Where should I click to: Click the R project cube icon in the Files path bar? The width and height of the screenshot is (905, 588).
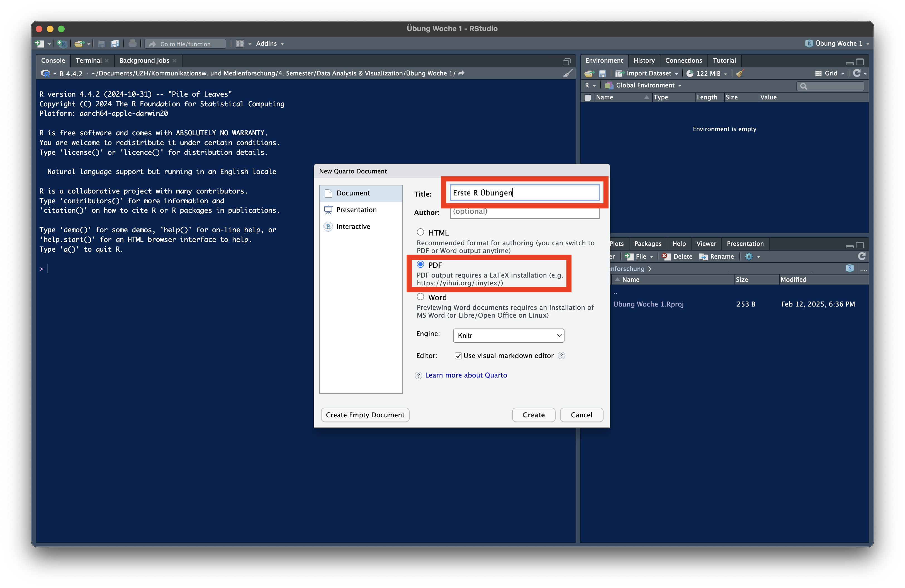click(850, 268)
